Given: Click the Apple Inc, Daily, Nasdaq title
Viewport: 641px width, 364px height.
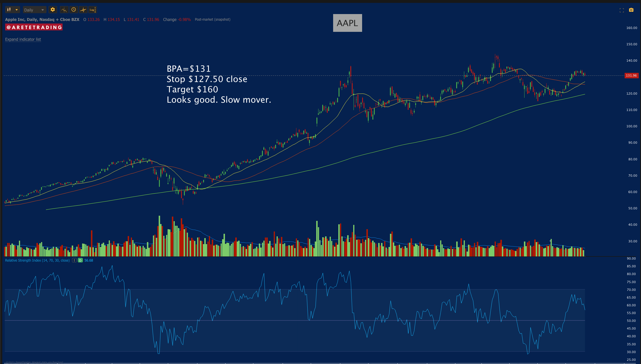Looking at the screenshot, I should [42, 20].
